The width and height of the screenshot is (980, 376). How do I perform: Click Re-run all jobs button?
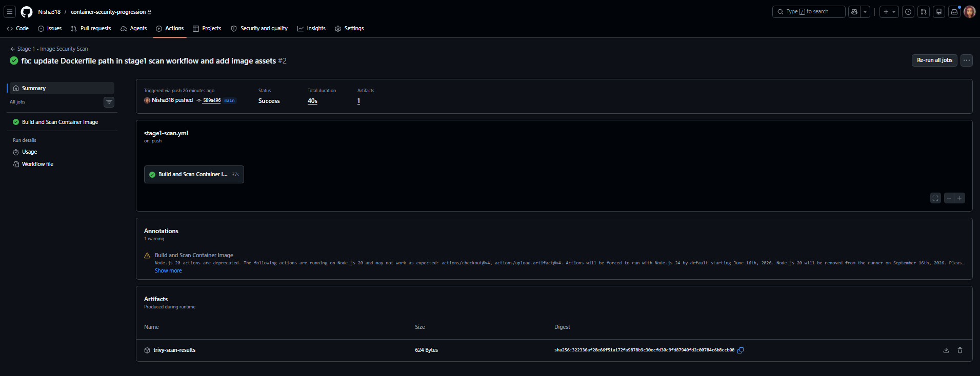tap(934, 60)
